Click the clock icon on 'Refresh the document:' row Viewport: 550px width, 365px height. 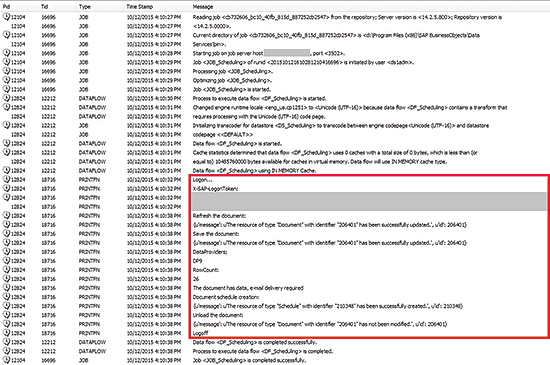tap(6, 215)
